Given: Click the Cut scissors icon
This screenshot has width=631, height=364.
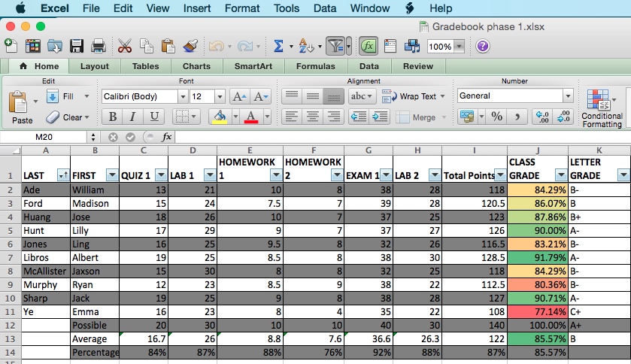Looking at the screenshot, I should [125, 46].
